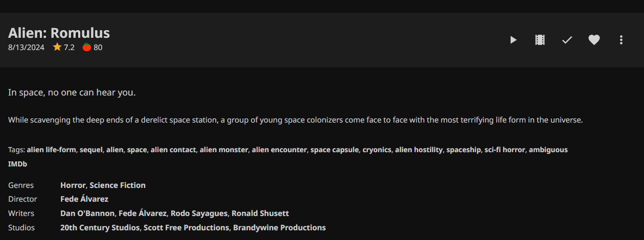Select the "cryonics" tag
Viewport: 644px width, 240px height.
pos(377,150)
